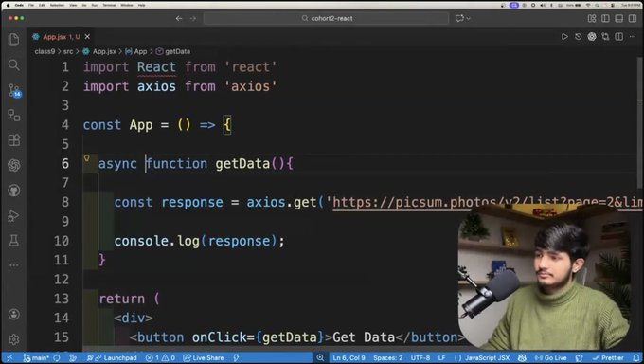Click Go Live in status bar
644x364 pixels.
(x=551, y=357)
